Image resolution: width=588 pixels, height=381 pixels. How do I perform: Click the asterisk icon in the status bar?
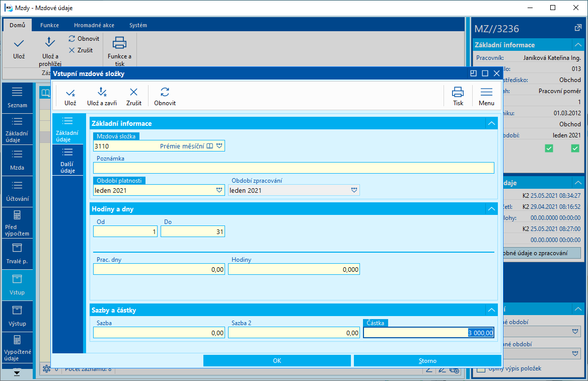[46, 369]
